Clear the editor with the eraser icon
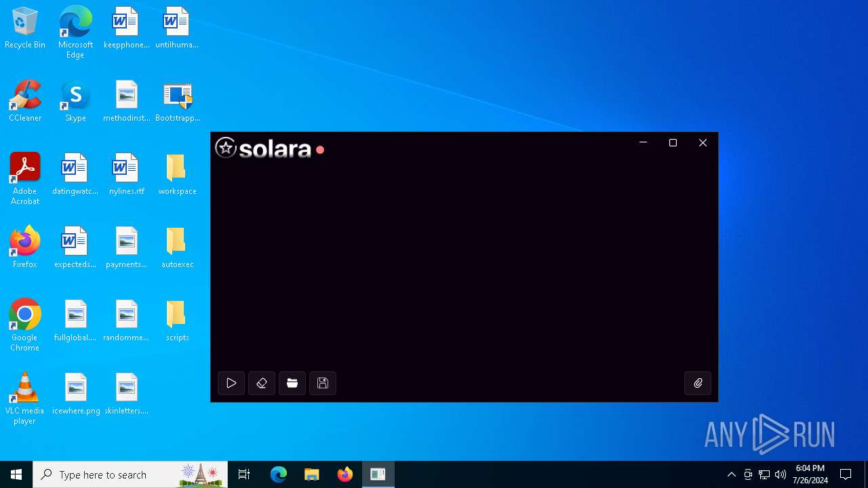The width and height of the screenshot is (868, 488). pyautogui.click(x=262, y=384)
